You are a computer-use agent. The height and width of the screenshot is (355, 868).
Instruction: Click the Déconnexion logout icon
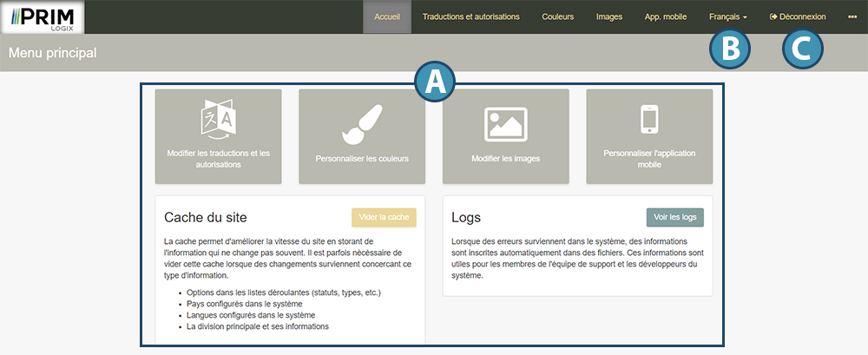pos(773,16)
